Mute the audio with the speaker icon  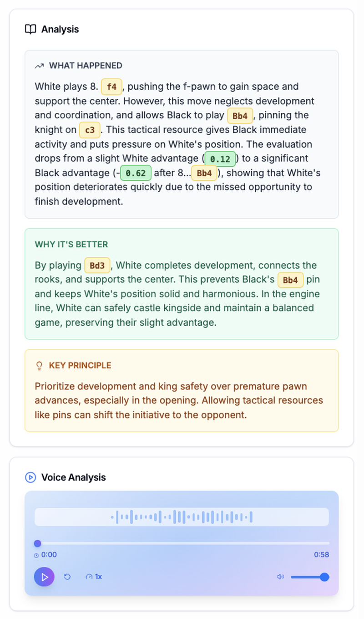[x=280, y=577]
